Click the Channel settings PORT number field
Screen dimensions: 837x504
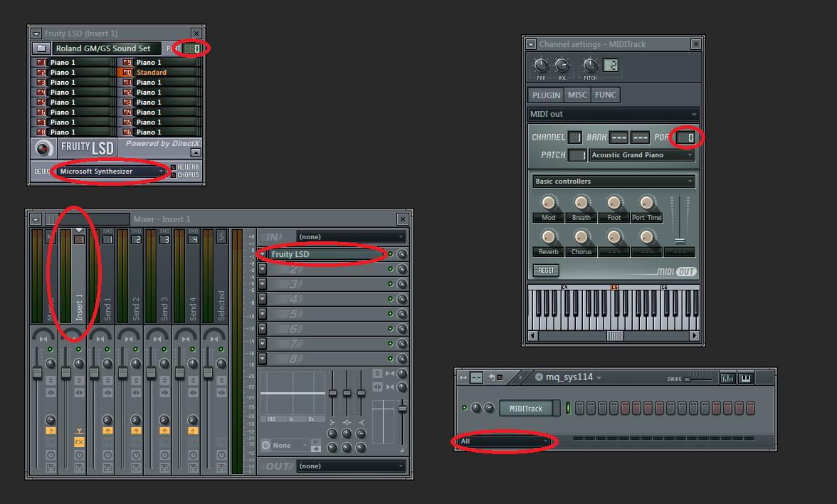point(686,137)
